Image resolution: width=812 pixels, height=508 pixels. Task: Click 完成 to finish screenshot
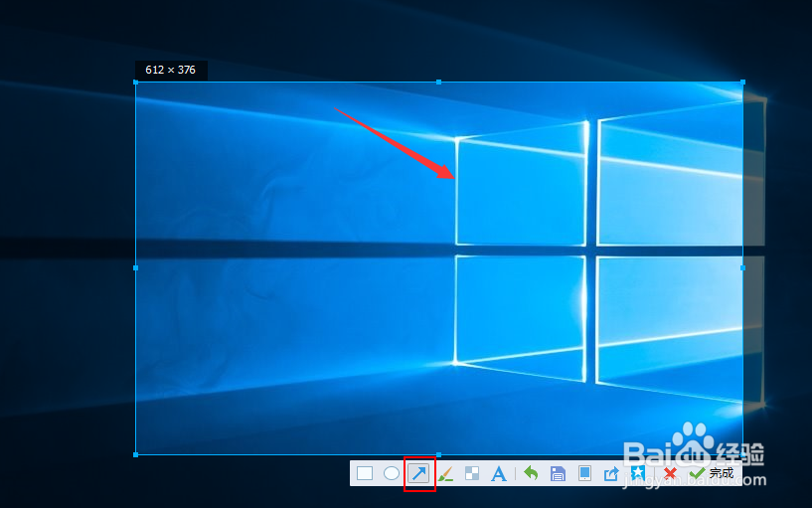coord(712,473)
